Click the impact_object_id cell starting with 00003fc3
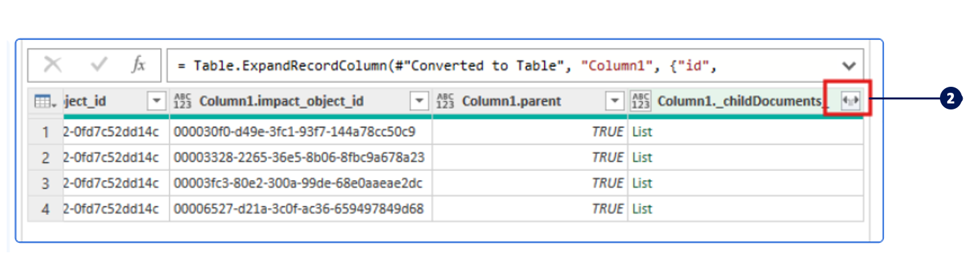 pyautogui.click(x=298, y=183)
